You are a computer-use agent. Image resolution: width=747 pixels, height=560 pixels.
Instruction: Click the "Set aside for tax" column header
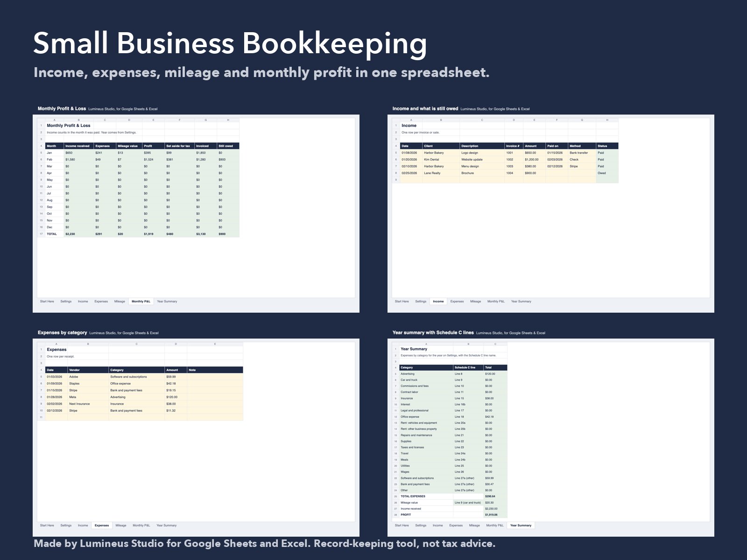pos(179,146)
